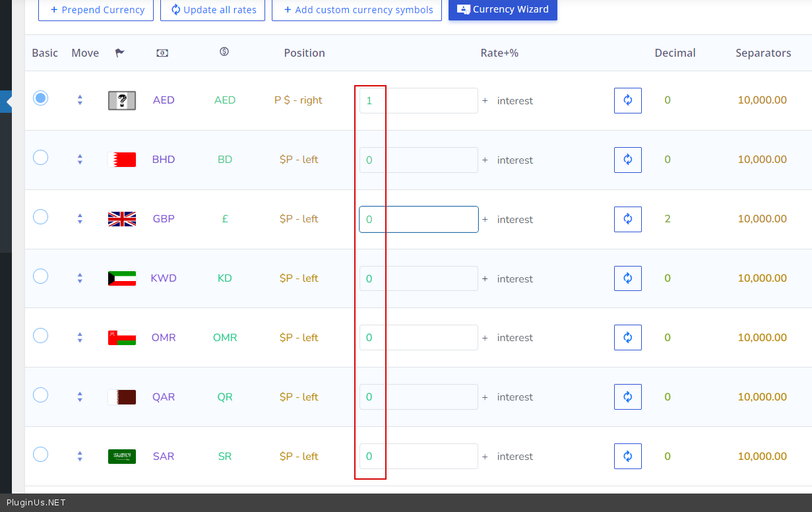This screenshot has width=812, height=512.
Task: Click the Oman flag in OMR row
Action: tap(122, 338)
